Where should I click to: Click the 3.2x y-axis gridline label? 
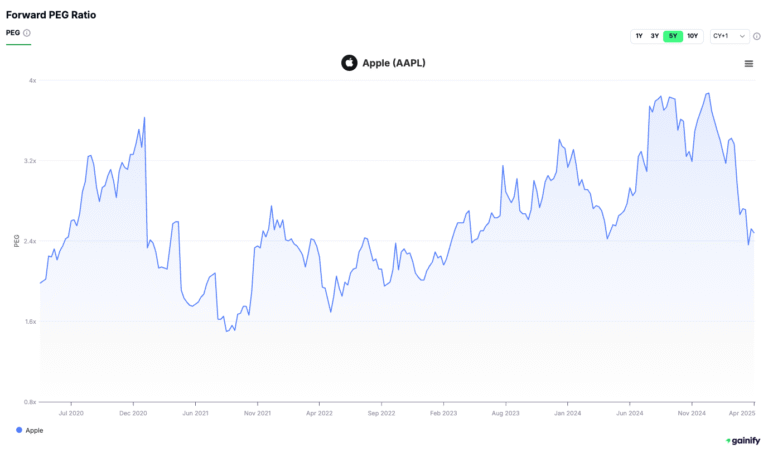pos(30,161)
